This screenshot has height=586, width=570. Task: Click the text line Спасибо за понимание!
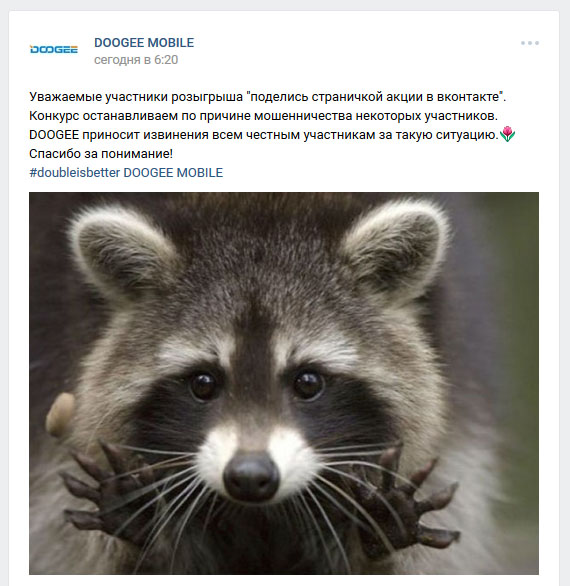click(x=101, y=154)
